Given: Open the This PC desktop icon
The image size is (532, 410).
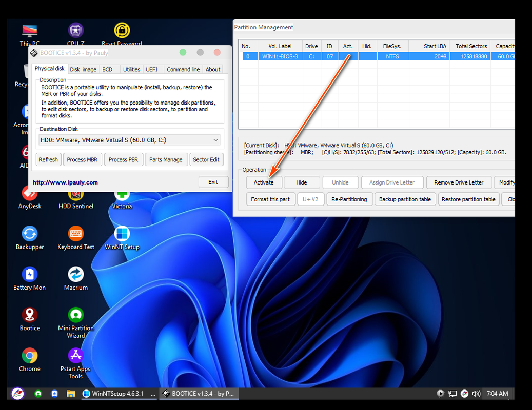Looking at the screenshot, I should coord(30,35).
